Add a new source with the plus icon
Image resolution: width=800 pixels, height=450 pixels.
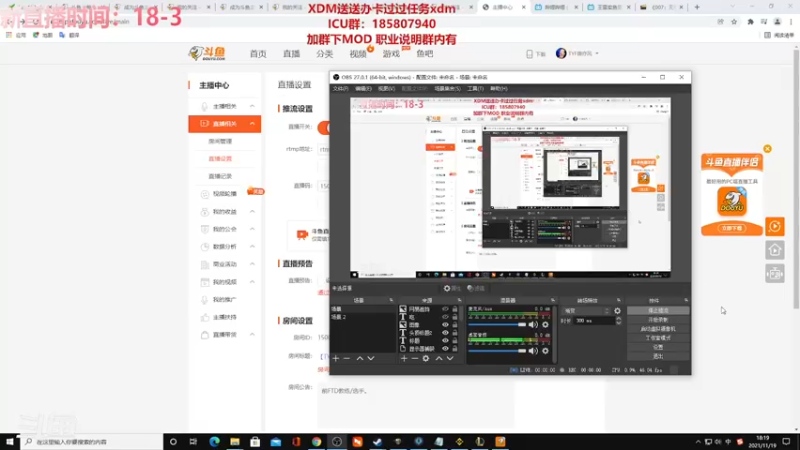click(x=404, y=359)
